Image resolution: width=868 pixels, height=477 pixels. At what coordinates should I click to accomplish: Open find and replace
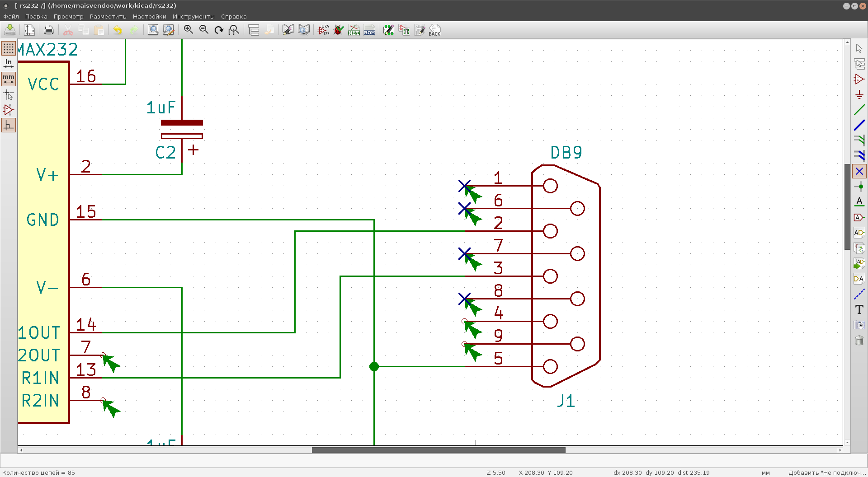(x=169, y=30)
